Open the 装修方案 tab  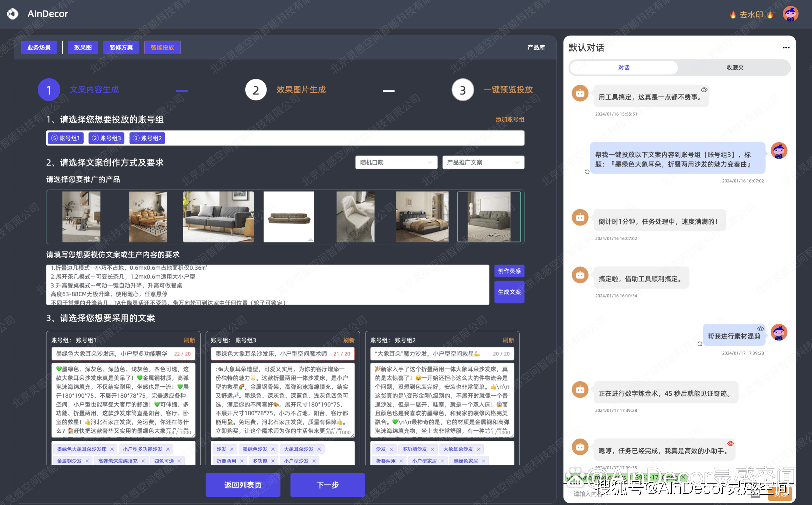121,48
